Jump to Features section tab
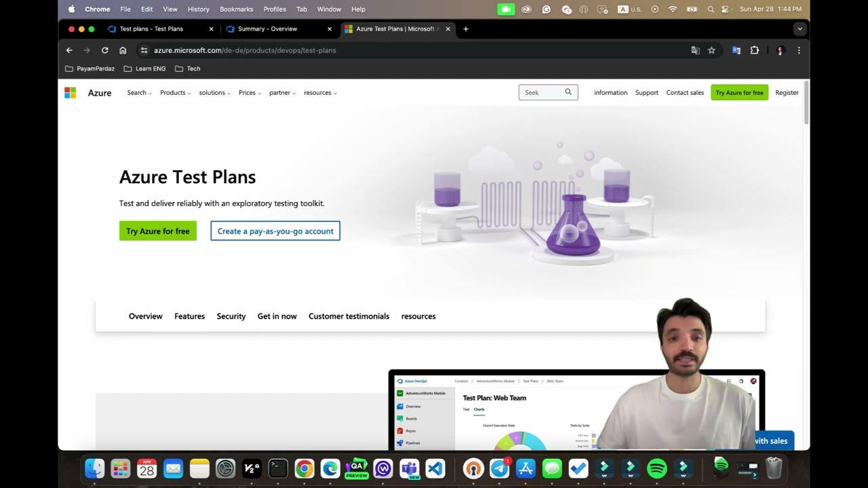The height and width of the screenshot is (488, 868). [189, 317]
